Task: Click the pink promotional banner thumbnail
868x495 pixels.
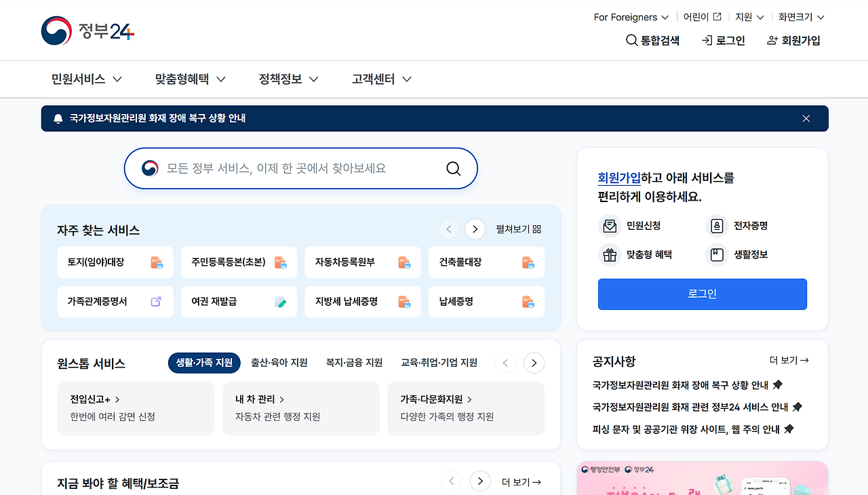Action: tap(703, 478)
